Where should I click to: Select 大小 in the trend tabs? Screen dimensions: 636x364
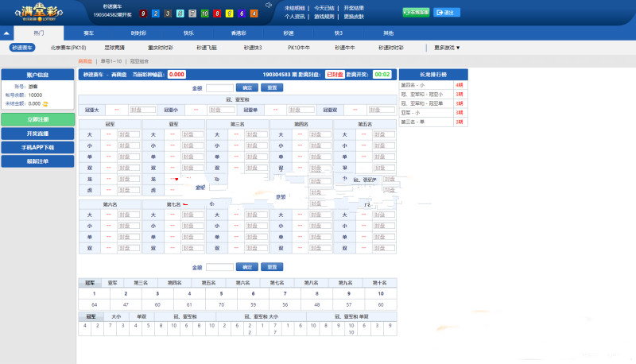pyautogui.click(x=116, y=316)
